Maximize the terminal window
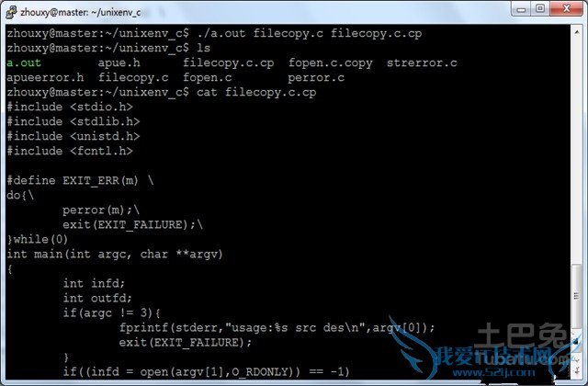Screen dimensions: 588x386 (x=540, y=9)
